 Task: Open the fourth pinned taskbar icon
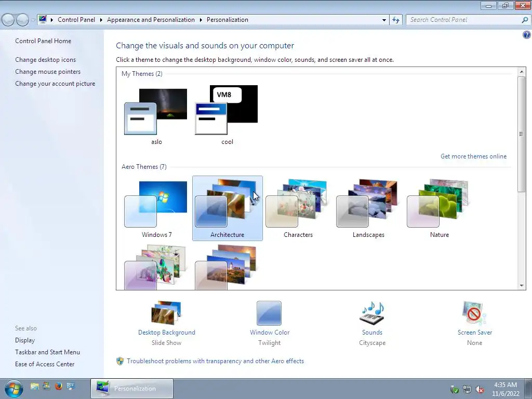pyautogui.click(x=71, y=386)
